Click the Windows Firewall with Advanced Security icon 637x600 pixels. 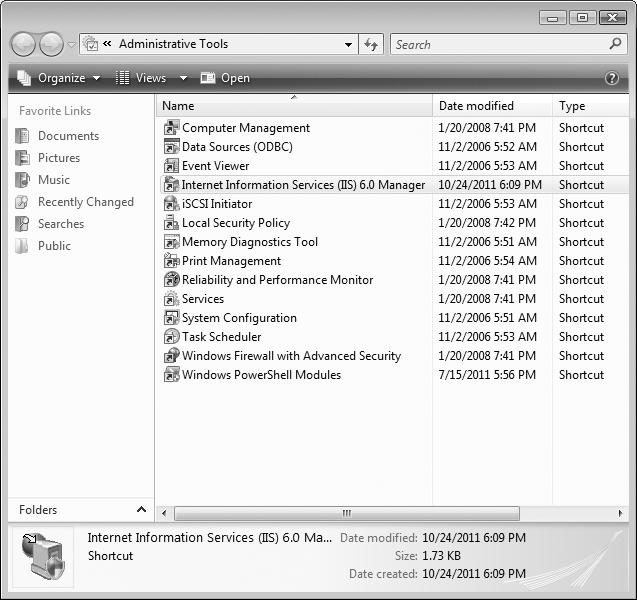(171, 355)
